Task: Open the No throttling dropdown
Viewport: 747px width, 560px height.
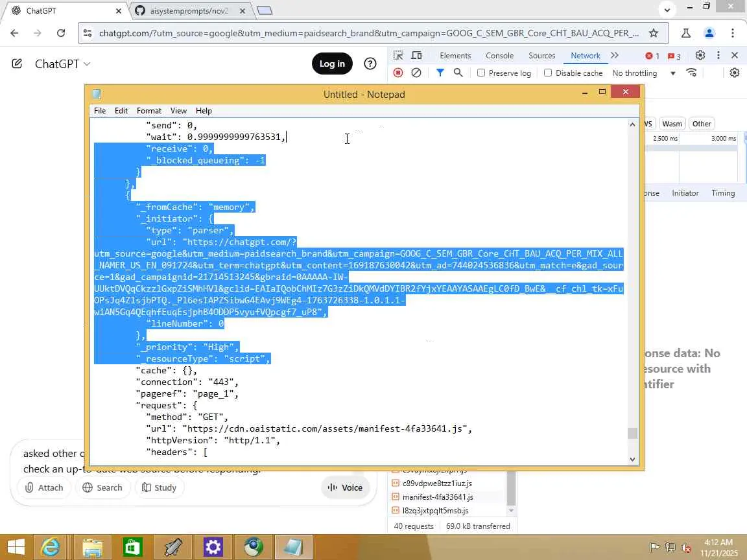Action: point(644,73)
